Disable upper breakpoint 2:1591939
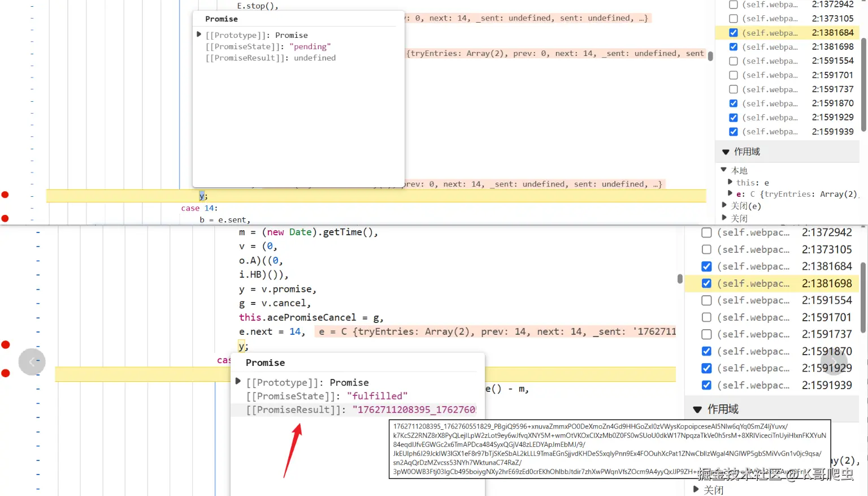868x496 pixels. 734,132
